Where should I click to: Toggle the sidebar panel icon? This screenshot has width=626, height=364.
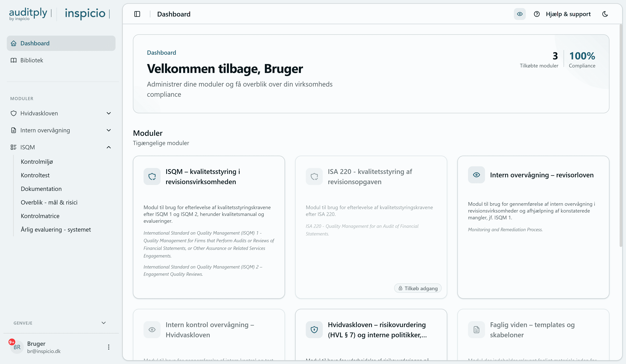pos(137,14)
